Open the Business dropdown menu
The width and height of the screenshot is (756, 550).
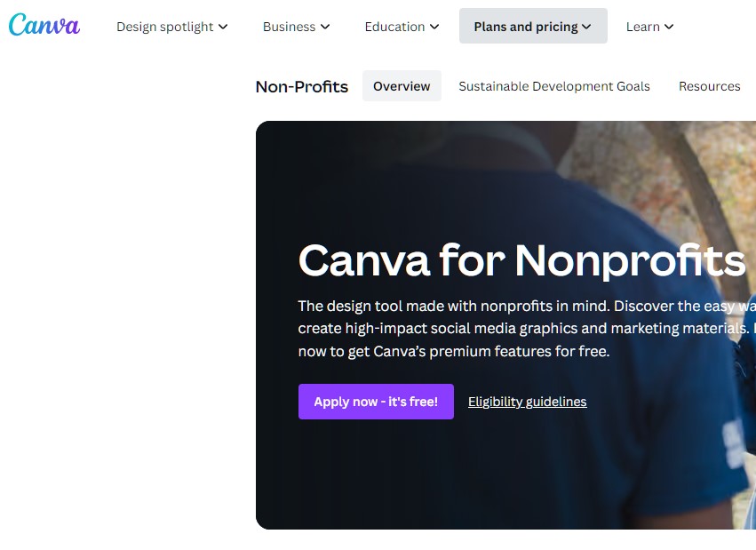pyautogui.click(x=289, y=27)
